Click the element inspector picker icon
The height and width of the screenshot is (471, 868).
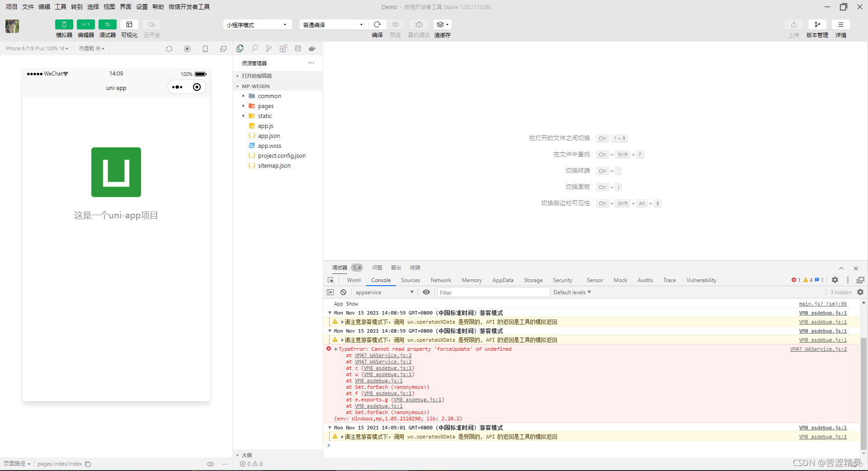coord(331,280)
